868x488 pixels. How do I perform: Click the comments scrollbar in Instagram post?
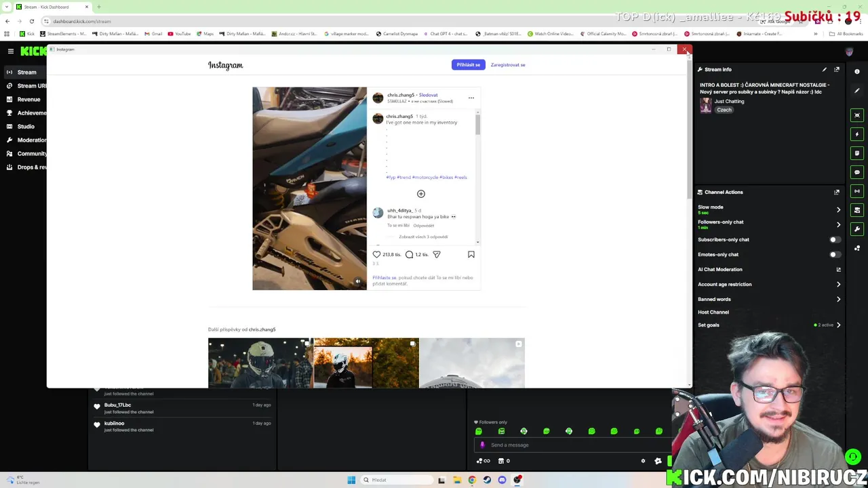click(x=477, y=125)
